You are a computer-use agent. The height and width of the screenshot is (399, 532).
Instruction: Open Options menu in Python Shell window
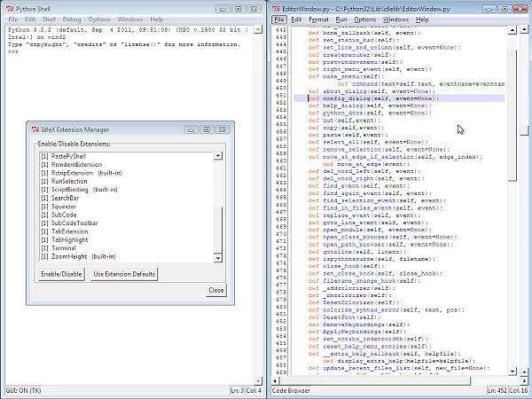[99, 20]
